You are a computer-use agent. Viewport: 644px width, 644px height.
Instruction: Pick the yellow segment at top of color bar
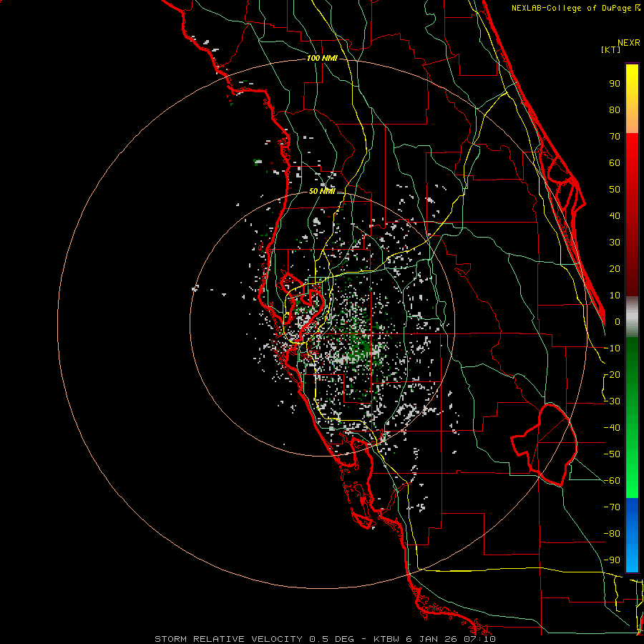(632, 82)
